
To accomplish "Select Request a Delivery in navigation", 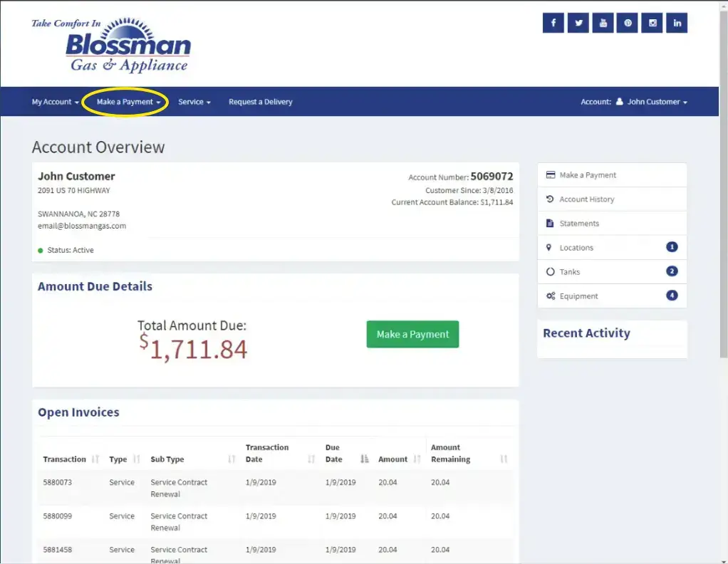I will coord(260,102).
